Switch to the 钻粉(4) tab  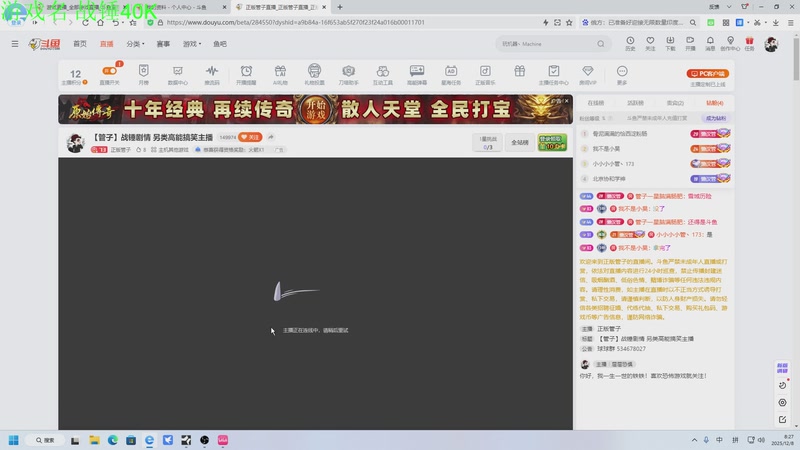715,103
